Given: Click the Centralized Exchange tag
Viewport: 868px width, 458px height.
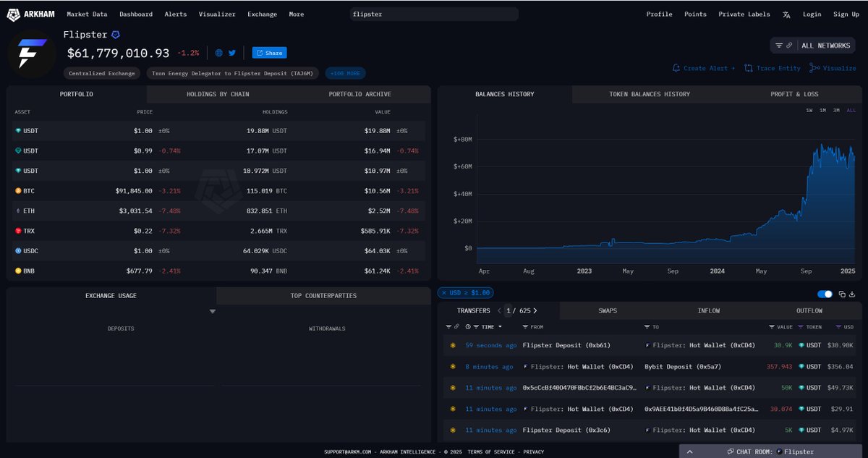Looking at the screenshot, I should coord(102,73).
